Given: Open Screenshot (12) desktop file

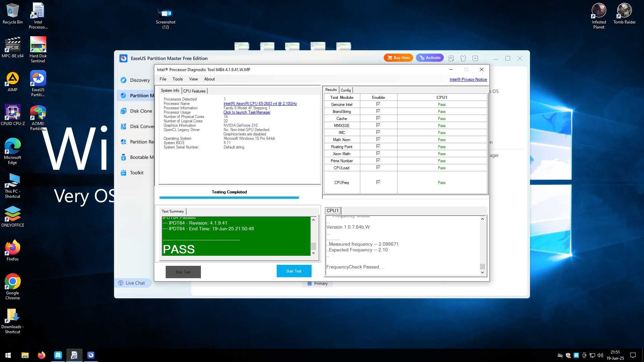Looking at the screenshot, I should click(x=165, y=18).
